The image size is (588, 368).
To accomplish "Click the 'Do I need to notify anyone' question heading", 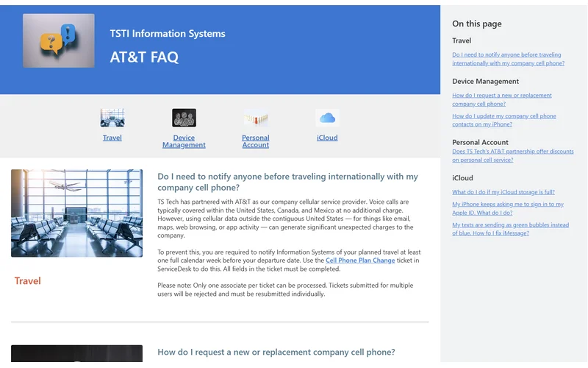I will tap(287, 182).
